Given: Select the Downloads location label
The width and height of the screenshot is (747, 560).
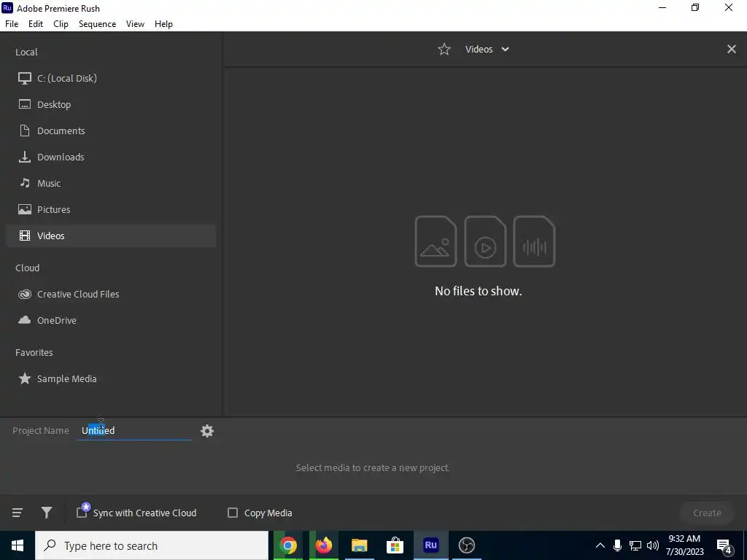Looking at the screenshot, I should (x=61, y=157).
